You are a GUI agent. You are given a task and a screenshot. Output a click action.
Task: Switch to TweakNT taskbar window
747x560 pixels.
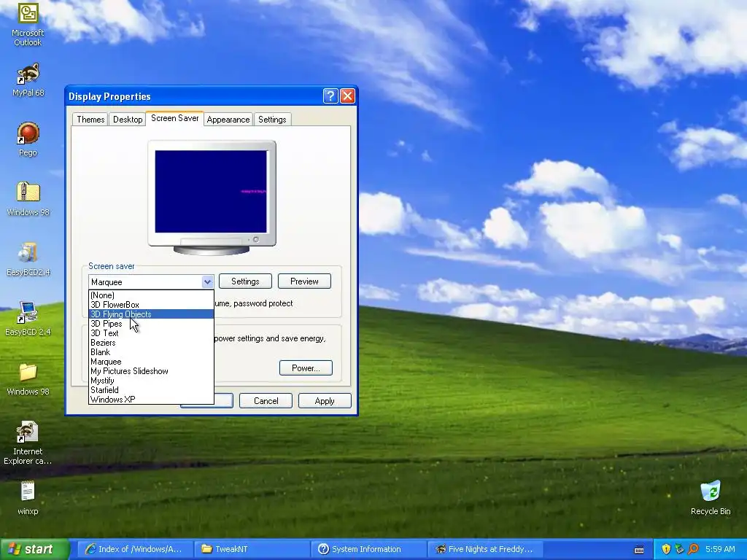(x=252, y=549)
